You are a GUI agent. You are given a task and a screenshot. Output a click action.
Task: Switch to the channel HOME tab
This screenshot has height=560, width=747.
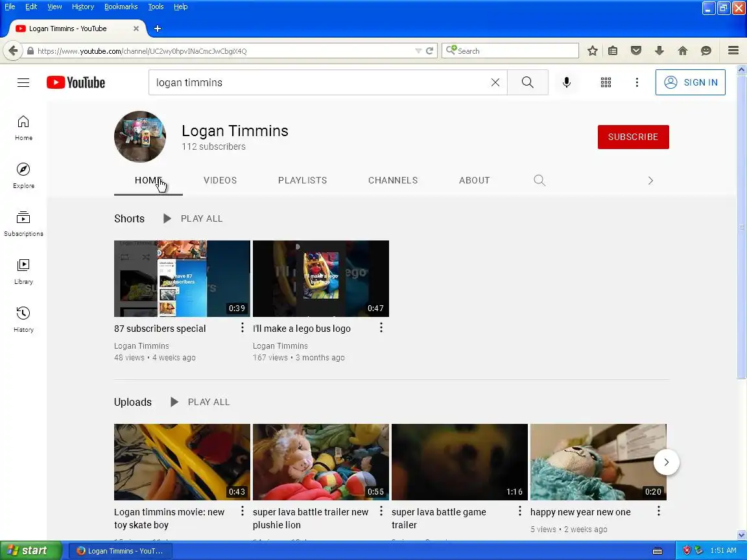(148, 180)
